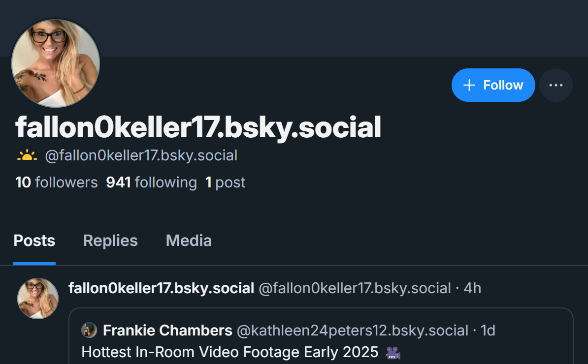Click the post author name fallon0keller17.bsky.social
This screenshot has width=588, height=364.
161,288
